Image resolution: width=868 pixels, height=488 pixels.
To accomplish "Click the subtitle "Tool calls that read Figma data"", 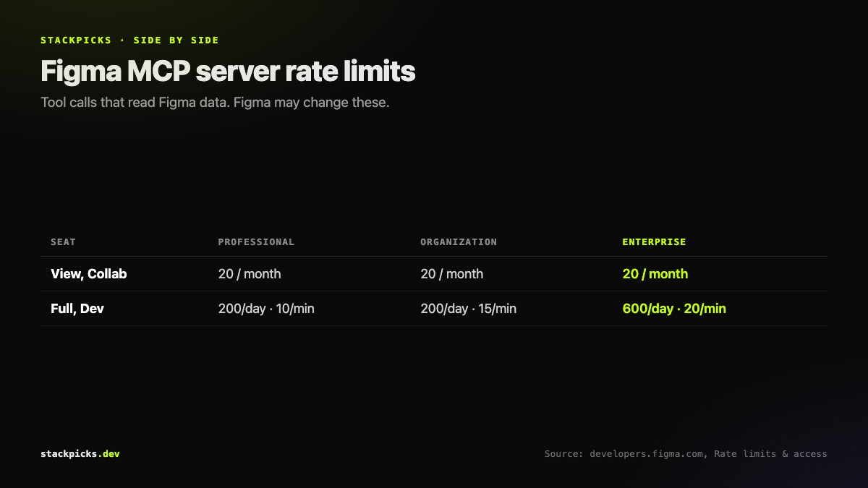I will 135,102.
